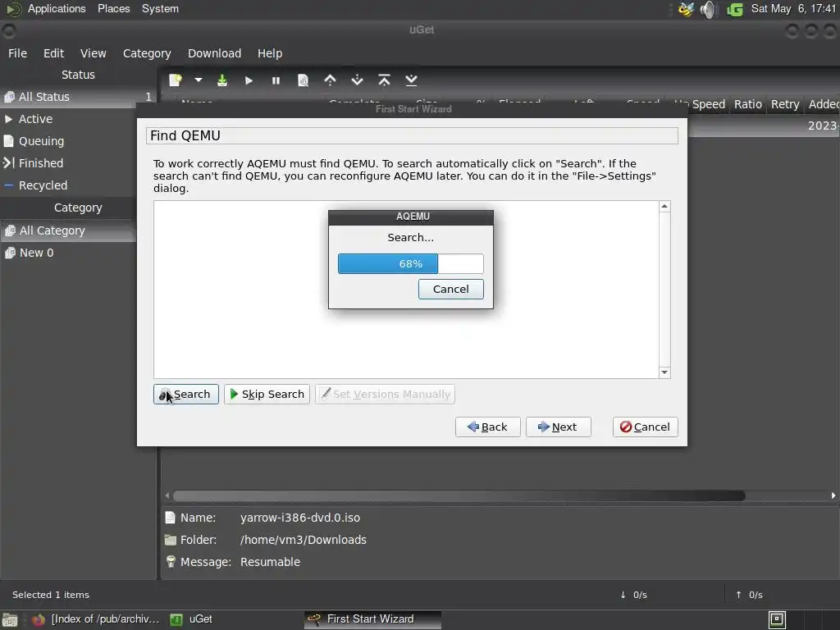
Task: Switch to Firefox Index of /pub taskbar item
Action: (x=97, y=619)
